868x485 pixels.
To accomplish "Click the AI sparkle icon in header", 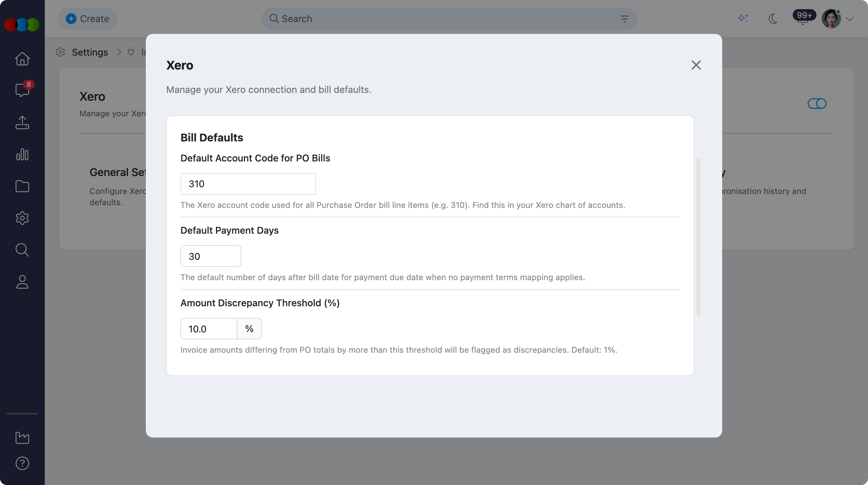I will 743,18.
